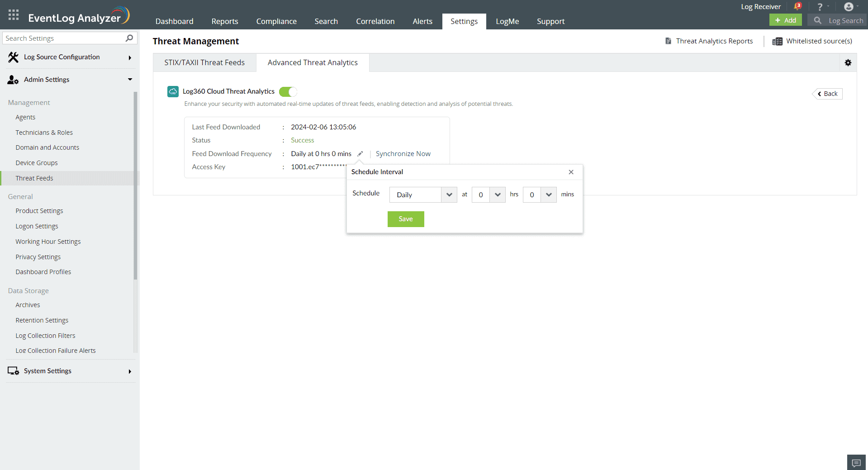Image resolution: width=868 pixels, height=470 pixels.
Task: Close the Schedule Interval popup
Action: pos(571,172)
